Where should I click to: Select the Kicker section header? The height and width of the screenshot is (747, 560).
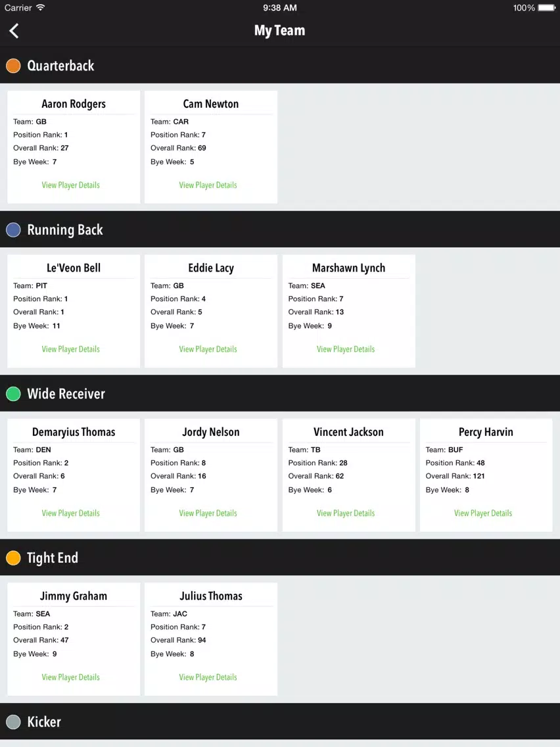[x=280, y=721]
